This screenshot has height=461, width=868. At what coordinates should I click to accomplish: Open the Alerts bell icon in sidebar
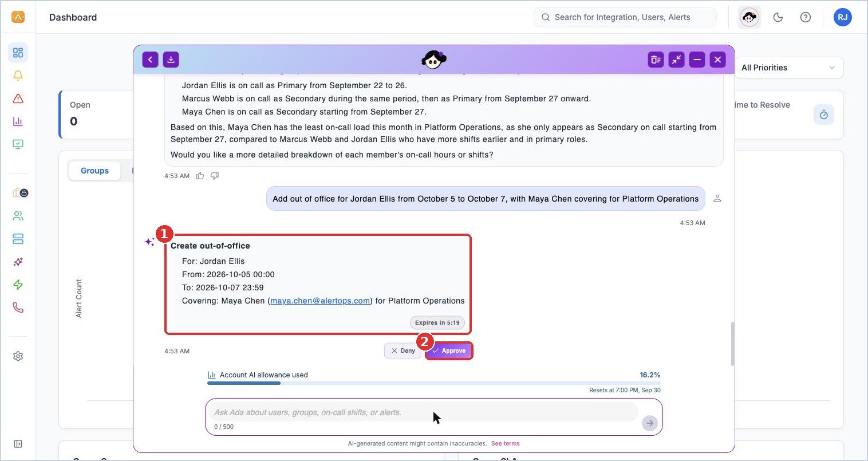[x=18, y=76]
